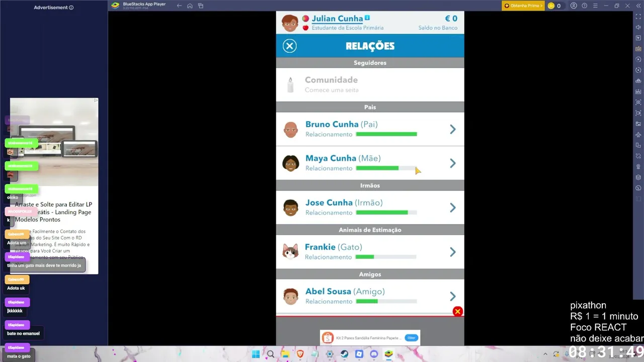Open Steam from taskbar
The height and width of the screenshot is (362, 644).
[344, 354]
